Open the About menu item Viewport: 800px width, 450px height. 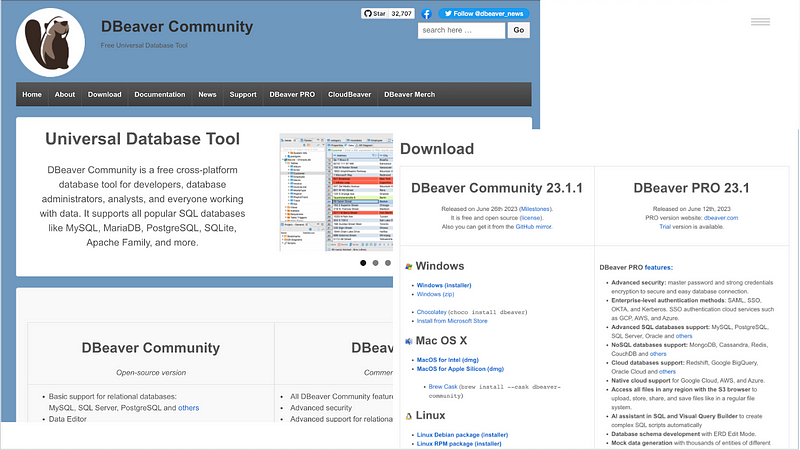65,94
